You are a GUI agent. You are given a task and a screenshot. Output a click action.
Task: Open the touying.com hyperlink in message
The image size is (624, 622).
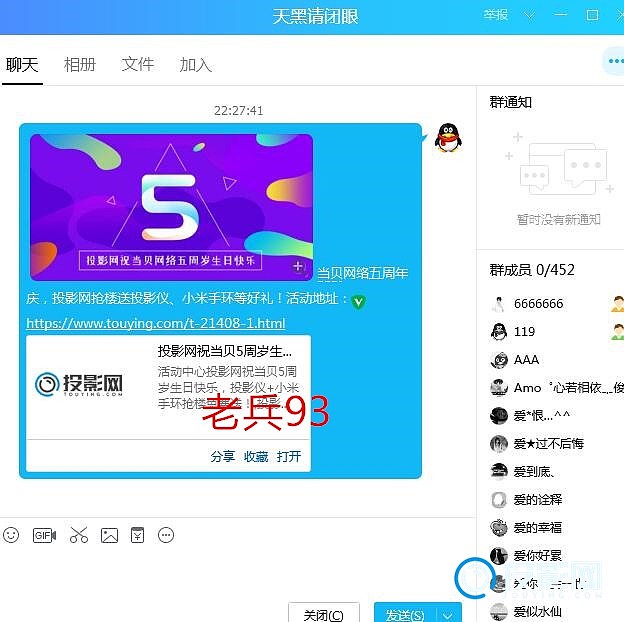[x=155, y=323]
